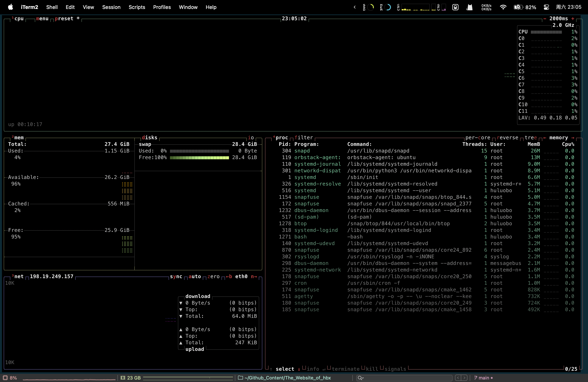Screen dimensions: 588x382
Task: Click the WiFi status icon
Action: click(x=503, y=7)
